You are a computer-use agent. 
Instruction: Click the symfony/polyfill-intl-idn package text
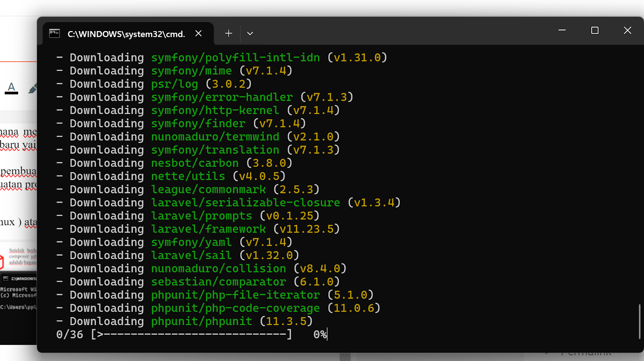[x=235, y=58]
